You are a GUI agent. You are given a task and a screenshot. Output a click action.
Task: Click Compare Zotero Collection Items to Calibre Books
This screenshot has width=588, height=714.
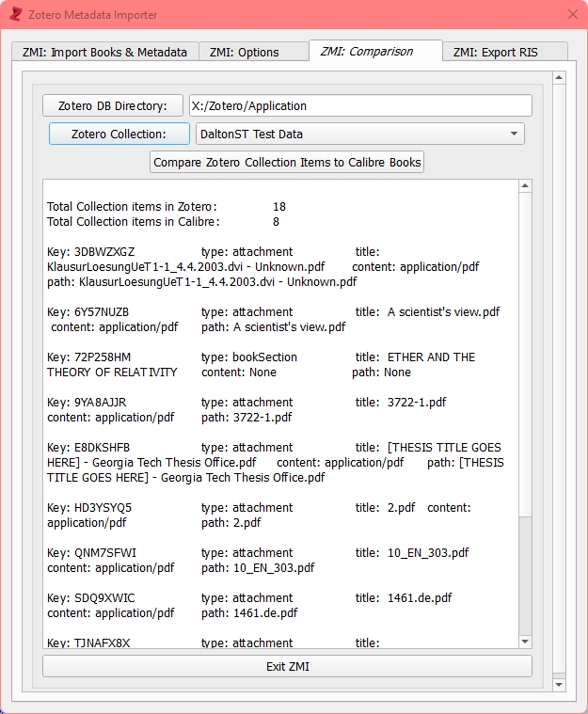[x=287, y=162]
